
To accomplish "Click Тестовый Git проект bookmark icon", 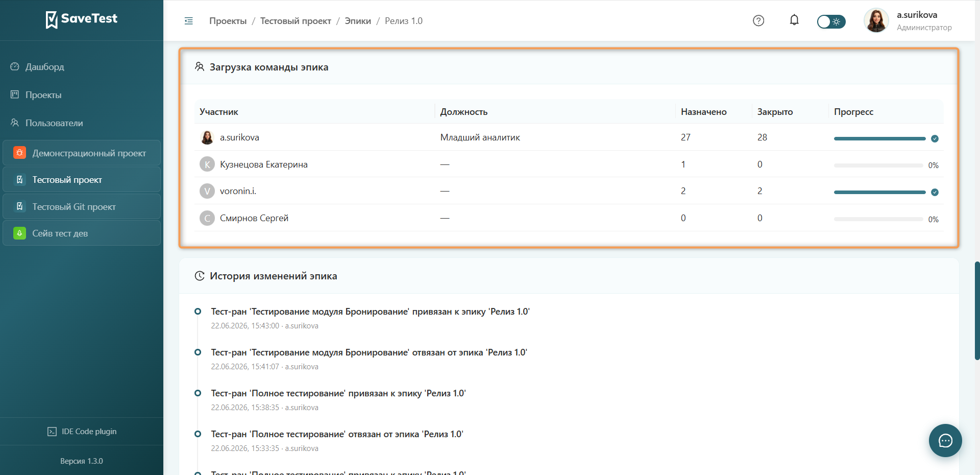I will 19,206.
